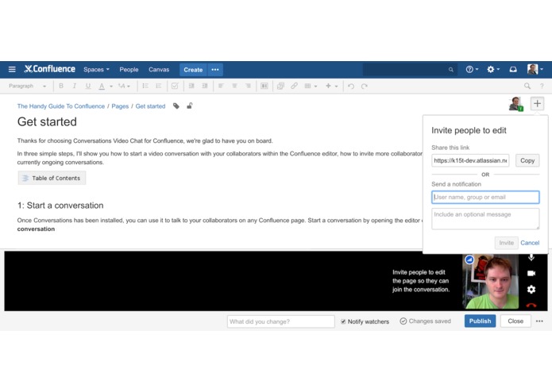Screen dimensions: 552x392
Task: Open video chat settings gear
Action: (531, 290)
